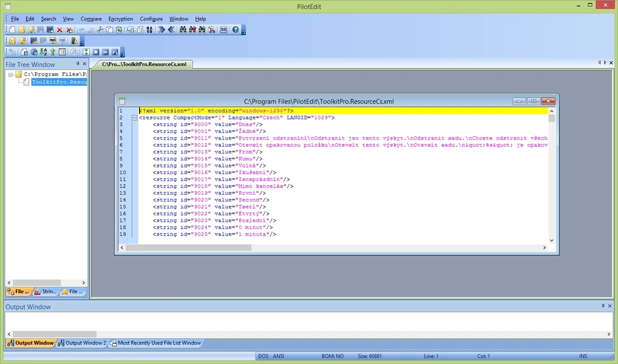Click the green vertical arrows icon

(86, 52)
